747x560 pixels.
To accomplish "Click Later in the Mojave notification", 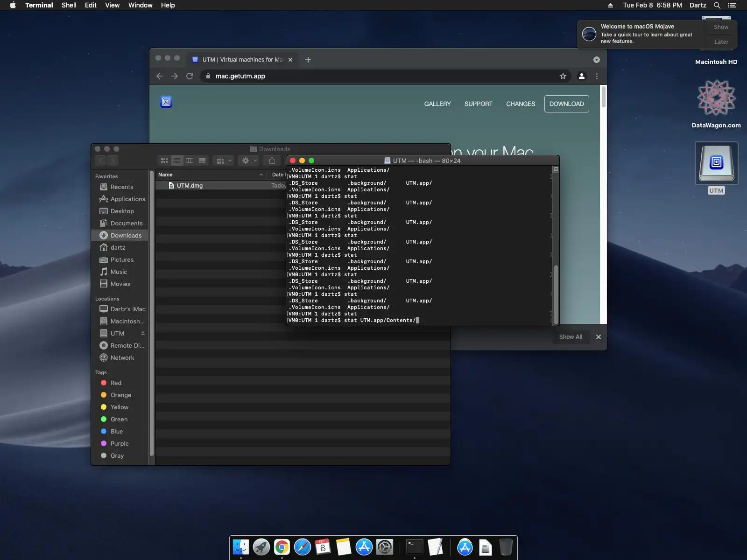I will pos(721,42).
